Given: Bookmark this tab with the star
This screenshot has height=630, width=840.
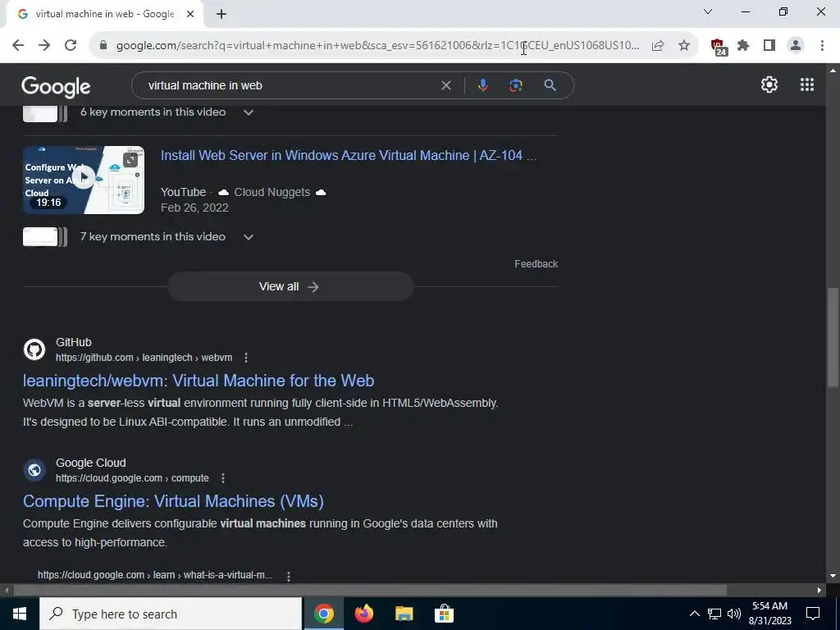Looking at the screenshot, I should [x=684, y=46].
